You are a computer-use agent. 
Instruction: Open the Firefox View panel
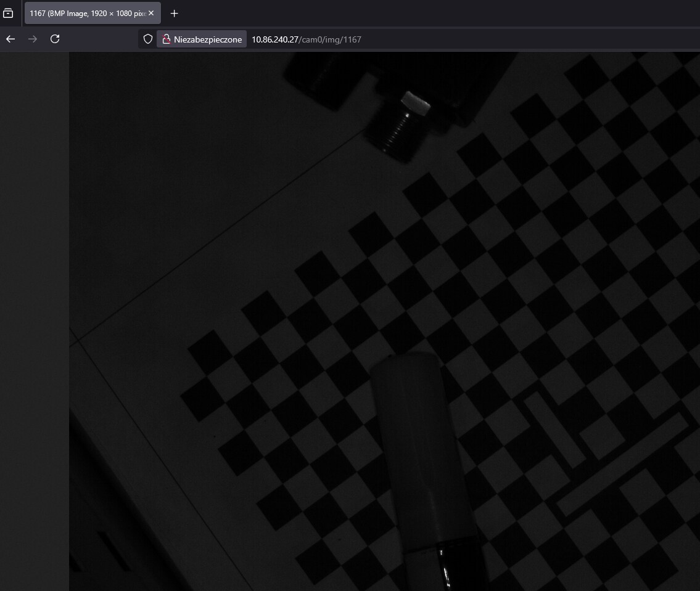[x=8, y=13]
